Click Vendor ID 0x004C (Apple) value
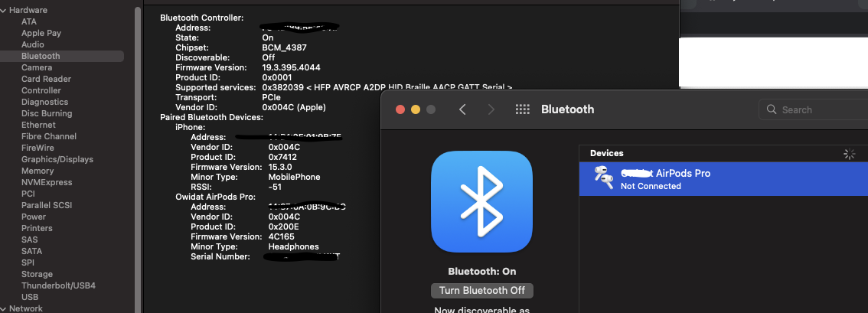 tap(294, 107)
